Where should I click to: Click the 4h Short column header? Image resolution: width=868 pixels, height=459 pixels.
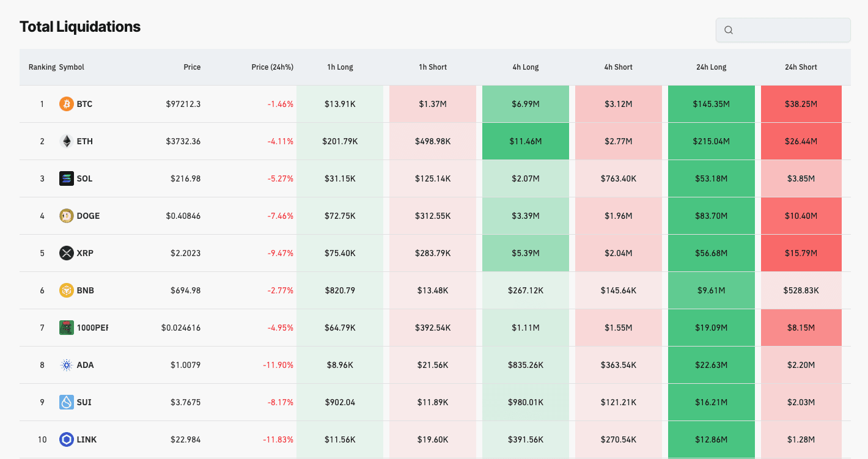click(x=618, y=67)
